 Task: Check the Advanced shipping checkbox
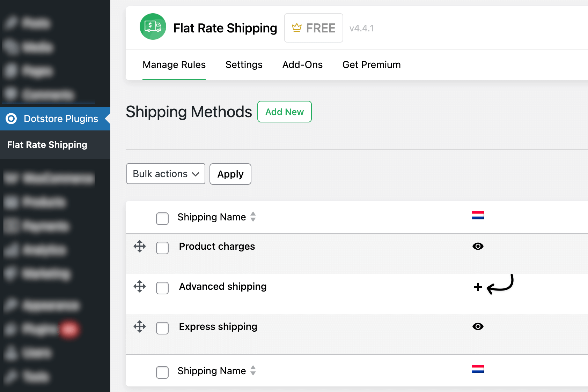[x=162, y=288]
